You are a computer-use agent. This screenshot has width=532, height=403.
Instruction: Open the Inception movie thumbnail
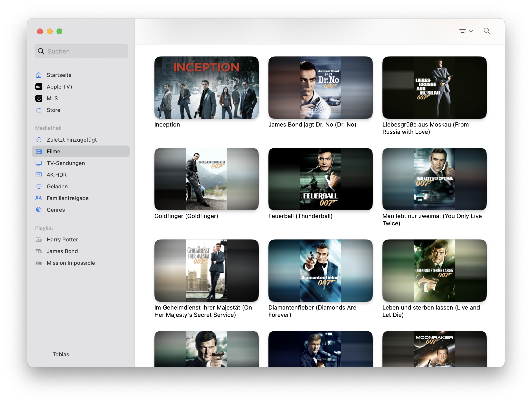pyautogui.click(x=206, y=88)
